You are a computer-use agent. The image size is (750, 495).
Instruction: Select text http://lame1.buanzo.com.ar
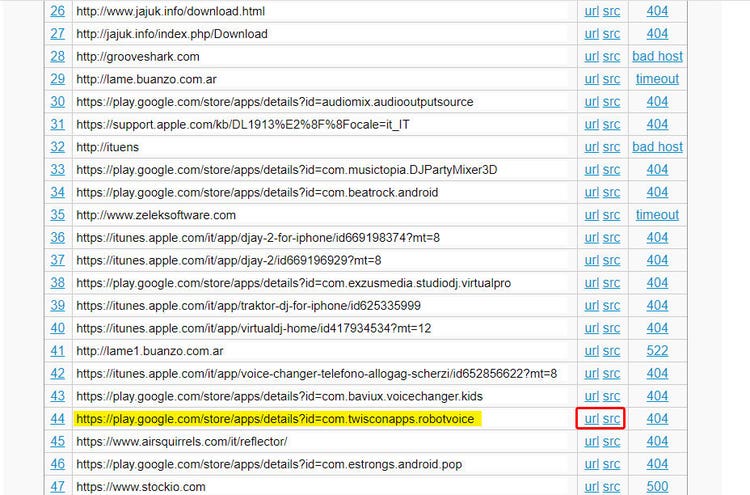coord(150,351)
